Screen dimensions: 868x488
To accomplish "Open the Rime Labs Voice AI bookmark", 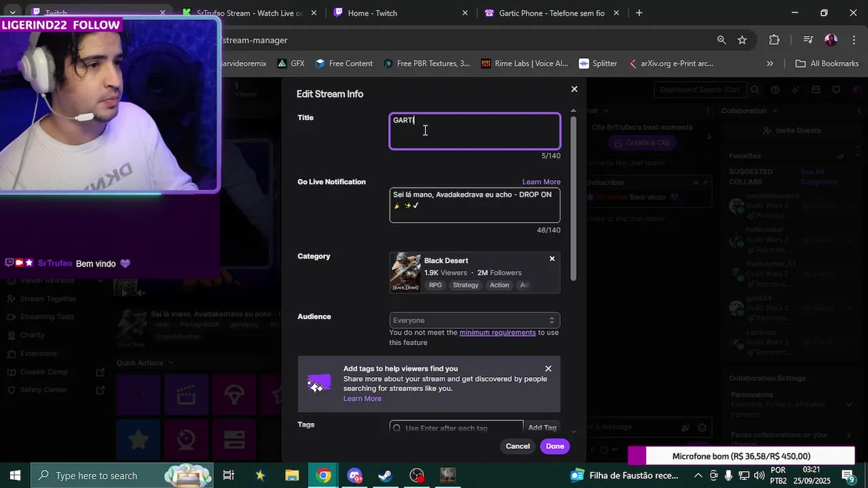I will 524,64.
